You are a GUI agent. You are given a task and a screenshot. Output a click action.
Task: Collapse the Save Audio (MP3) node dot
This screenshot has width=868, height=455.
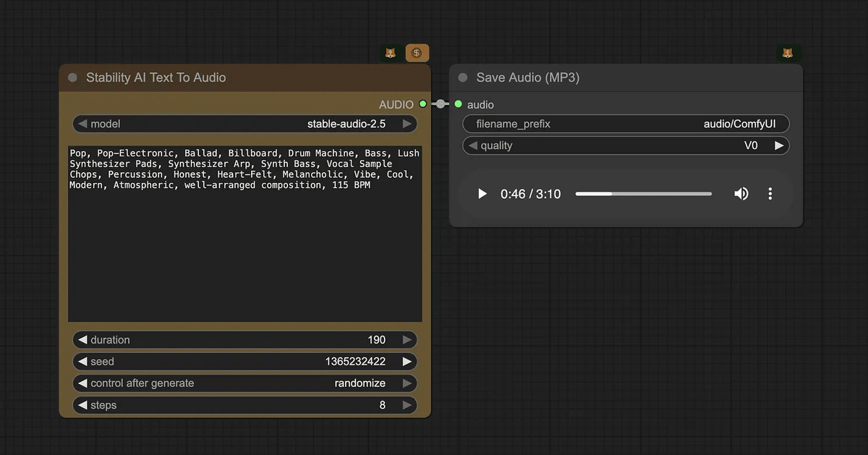463,77
